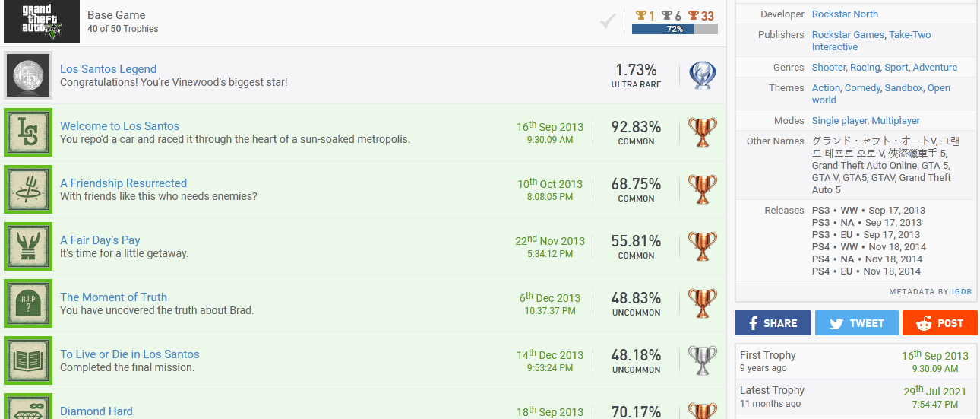Image resolution: width=980 pixels, height=419 pixels.
Task: Click the Twitter TWEET button
Action: 857,323
